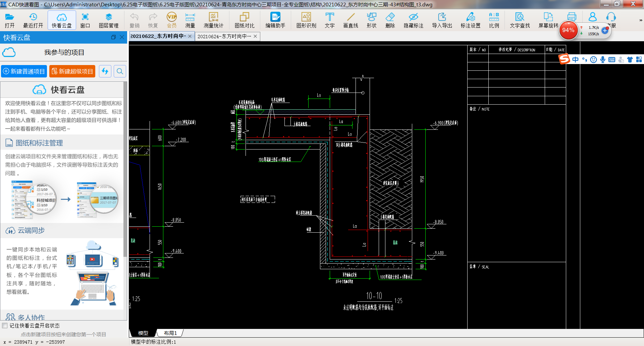Image resolution: width=644 pixels, height=346 pixels.
Task: Click the cloud panel vertical scrollbar
Action: (125, 169)
